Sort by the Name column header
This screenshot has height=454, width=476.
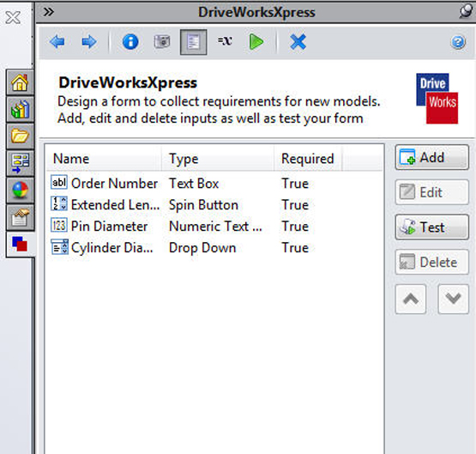tap(104, 159)
